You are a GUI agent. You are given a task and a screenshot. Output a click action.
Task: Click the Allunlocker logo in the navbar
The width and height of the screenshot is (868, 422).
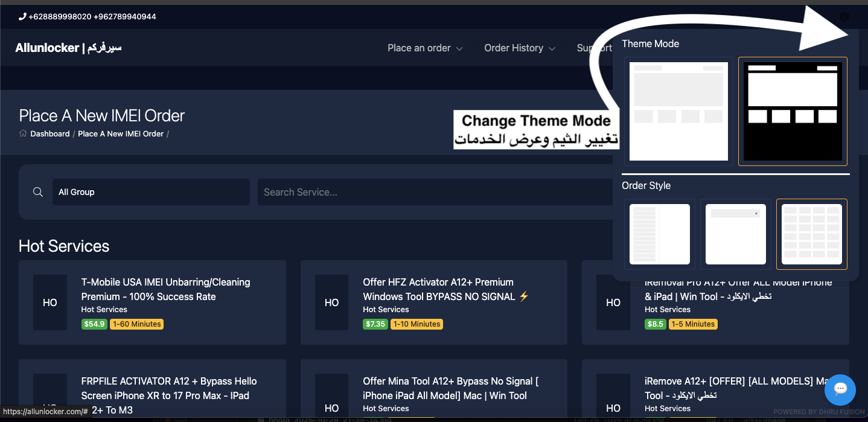coord(68,48)
